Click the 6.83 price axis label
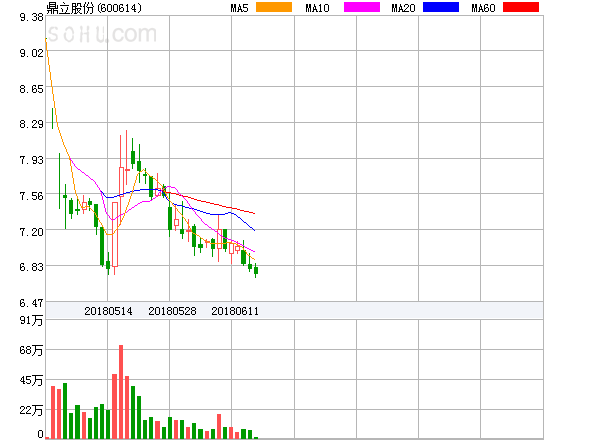This screenshot has height=440, width=600. coord(31,267)
